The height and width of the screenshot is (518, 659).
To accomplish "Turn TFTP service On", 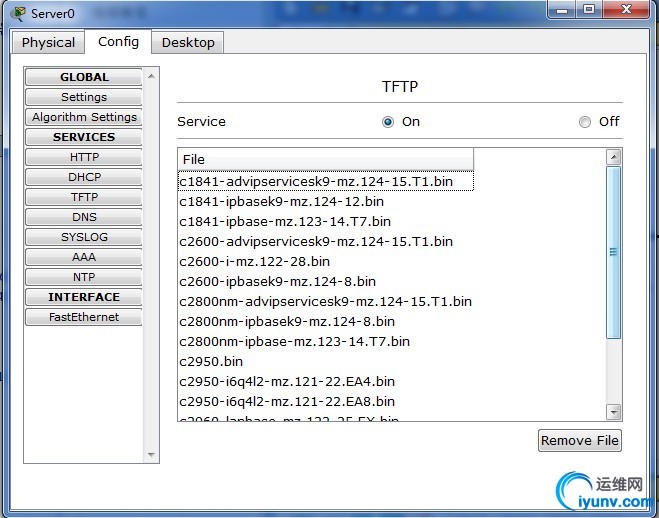I will tap(387, 122).
